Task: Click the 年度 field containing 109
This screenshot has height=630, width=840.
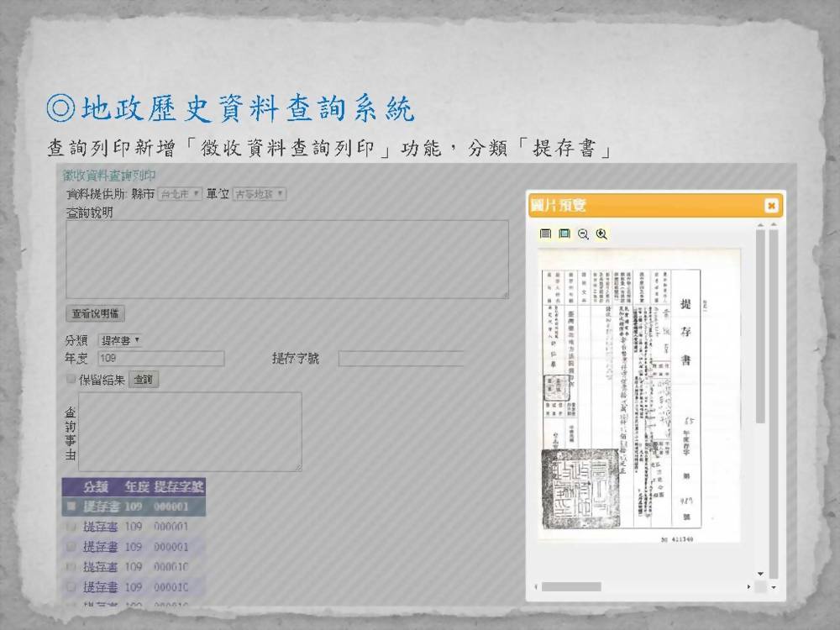Action: (x=160, y=359)
